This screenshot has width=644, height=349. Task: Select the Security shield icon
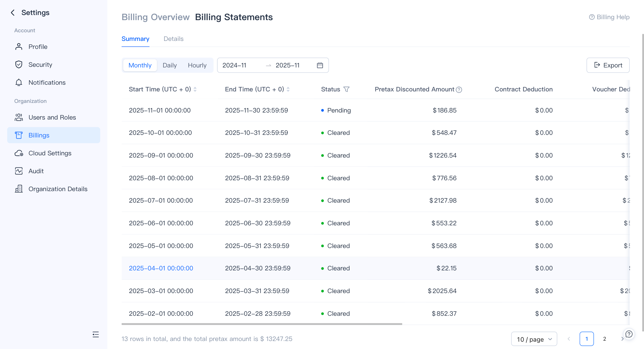[x=19, y=65]
